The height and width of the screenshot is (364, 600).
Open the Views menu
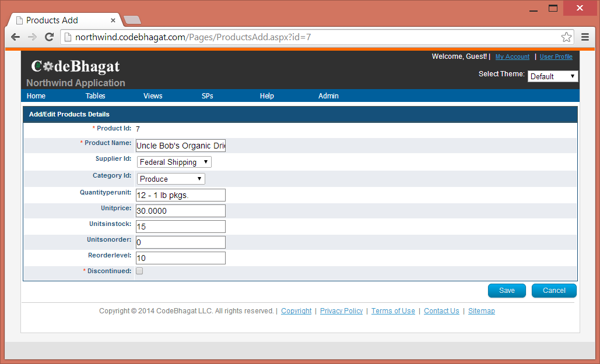pyautogui.click(x=153, y=96)
